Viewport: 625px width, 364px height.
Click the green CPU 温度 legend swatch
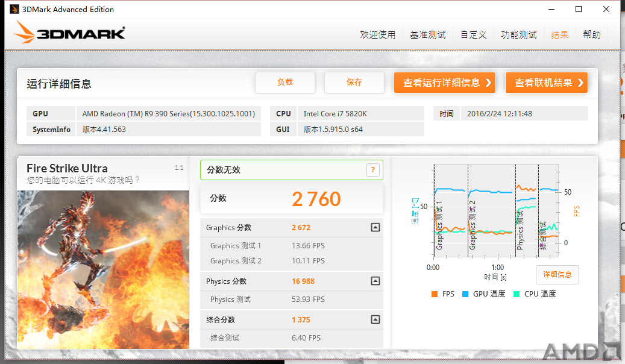pos(517,294)
